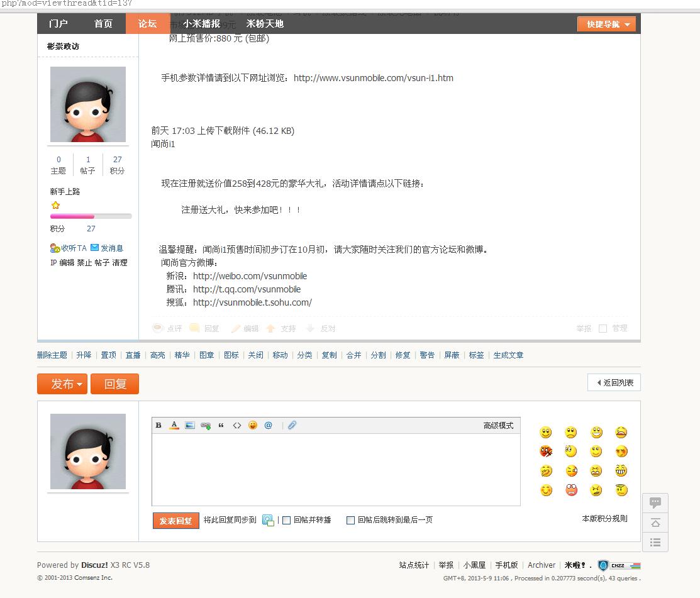Open 本版积分规则 link

point(605,519)
